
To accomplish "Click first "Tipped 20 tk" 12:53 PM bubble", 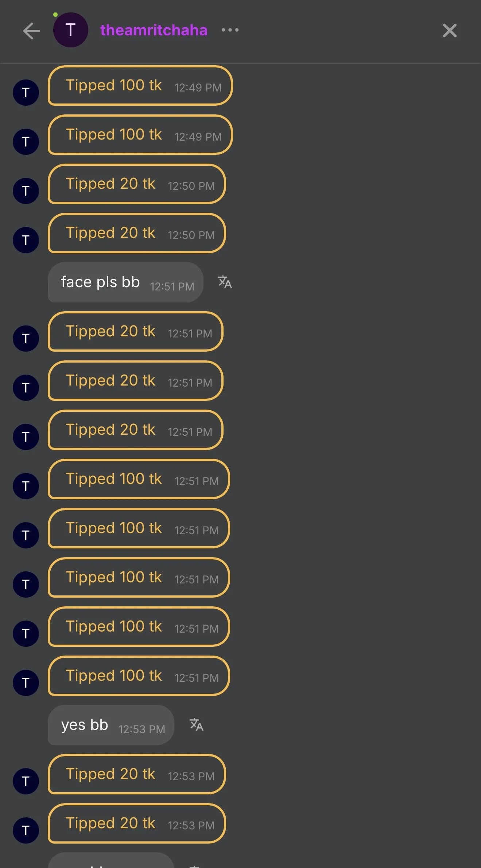I will (x=137, y=774).
